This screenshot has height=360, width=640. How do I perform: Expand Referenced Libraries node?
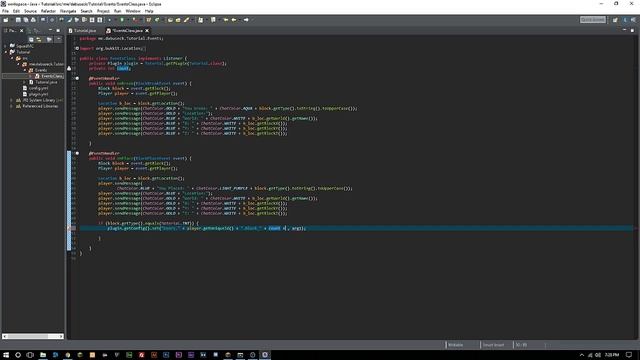[x=12, y=106]
